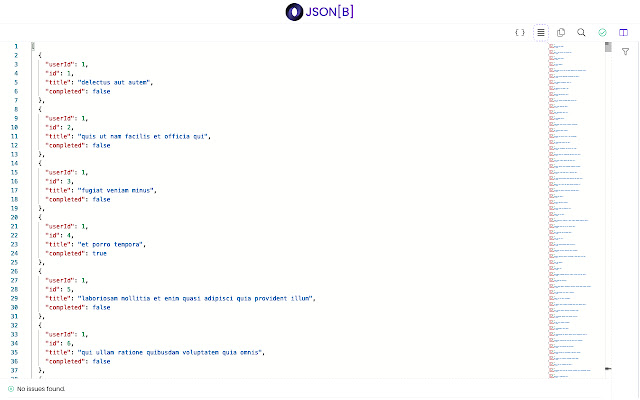Select line number 1 in the gutter
Viewport: 640px width, 400px height.
[x=16, y=46]
